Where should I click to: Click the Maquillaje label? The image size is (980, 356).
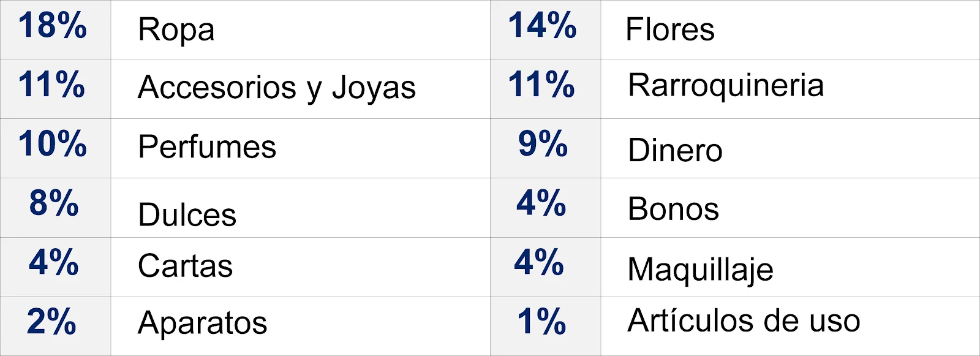[x=701, y=270]
